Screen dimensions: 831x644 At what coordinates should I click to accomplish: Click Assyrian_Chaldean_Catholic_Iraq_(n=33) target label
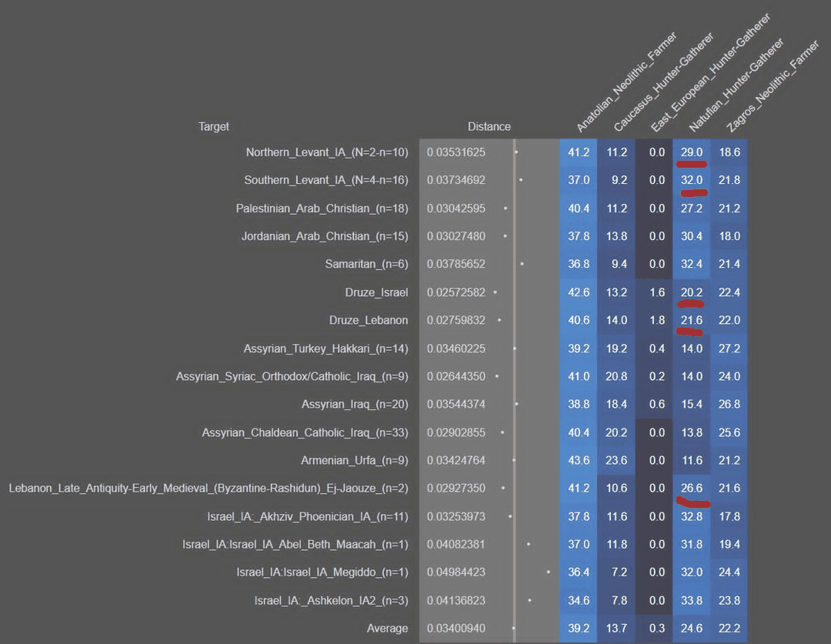(x=305, y=432)
